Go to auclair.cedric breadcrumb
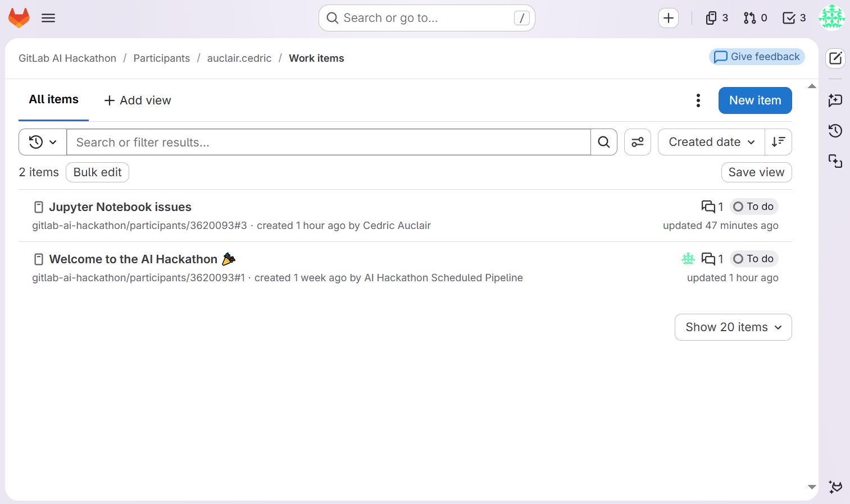This screenshot has width=850, height=504. (x=239, y=58)
